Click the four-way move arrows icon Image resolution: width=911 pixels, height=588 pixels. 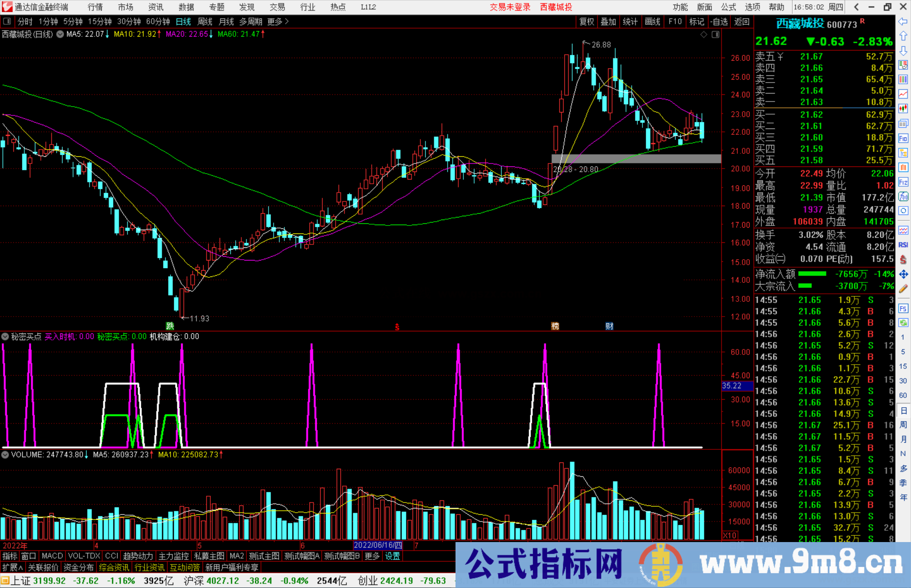point(903,274)
